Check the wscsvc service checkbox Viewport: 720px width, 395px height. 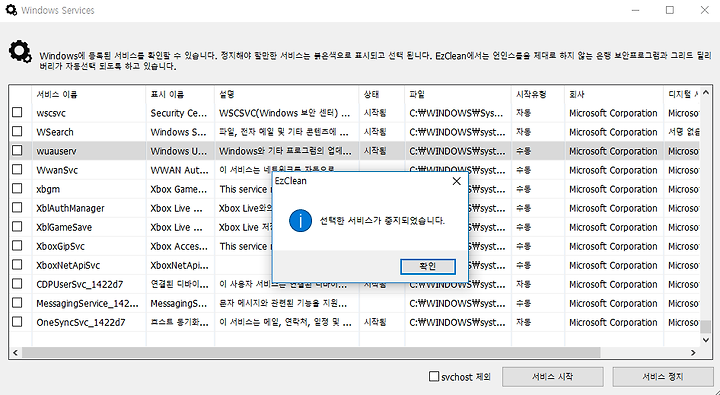17,112
